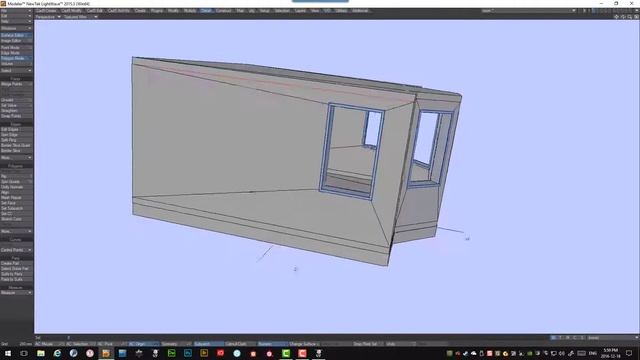Image resolution: width=640 pixels, height=360 pixels.
Task: Open the Measure dropdown in the sidebar
Action: coord(16,293)
